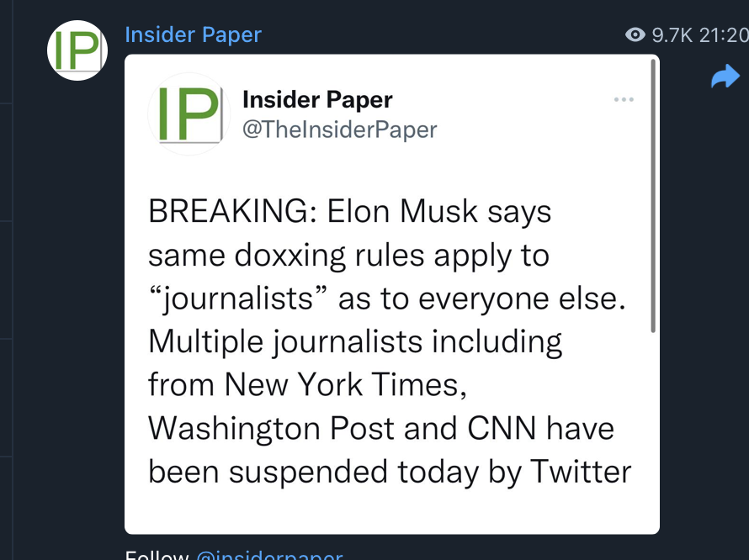Click the eye views icon

pos(635,34)
